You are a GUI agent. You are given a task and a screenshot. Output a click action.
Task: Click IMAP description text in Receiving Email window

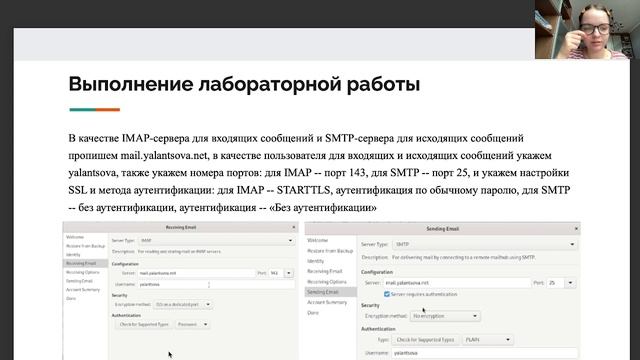pos(179,251)
